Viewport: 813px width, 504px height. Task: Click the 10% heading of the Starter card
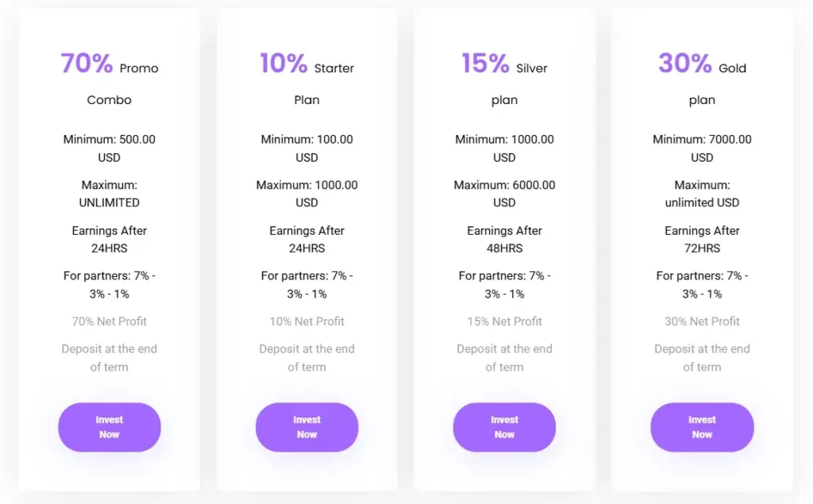283,63
